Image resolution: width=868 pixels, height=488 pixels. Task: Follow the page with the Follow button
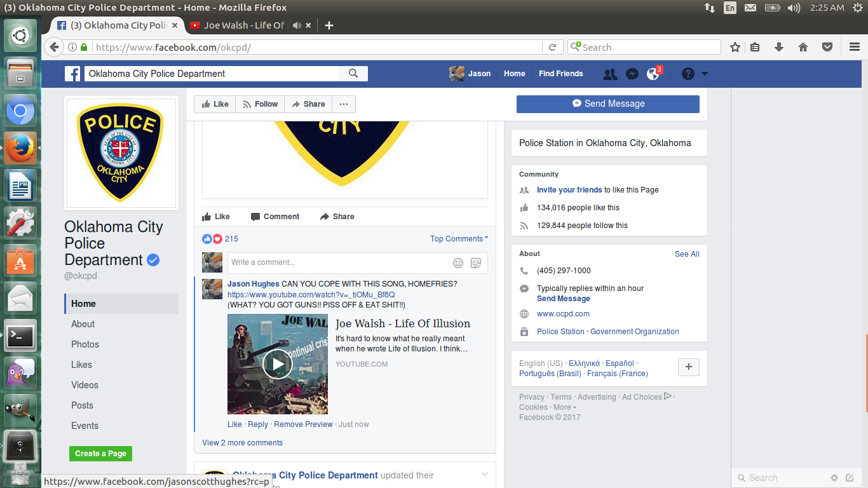click(260, 104)
